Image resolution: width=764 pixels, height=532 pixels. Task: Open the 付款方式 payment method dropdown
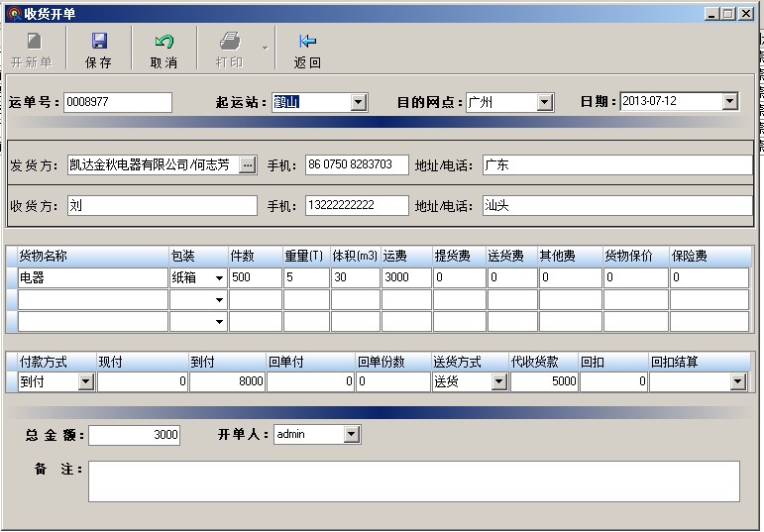coord(85,381)
